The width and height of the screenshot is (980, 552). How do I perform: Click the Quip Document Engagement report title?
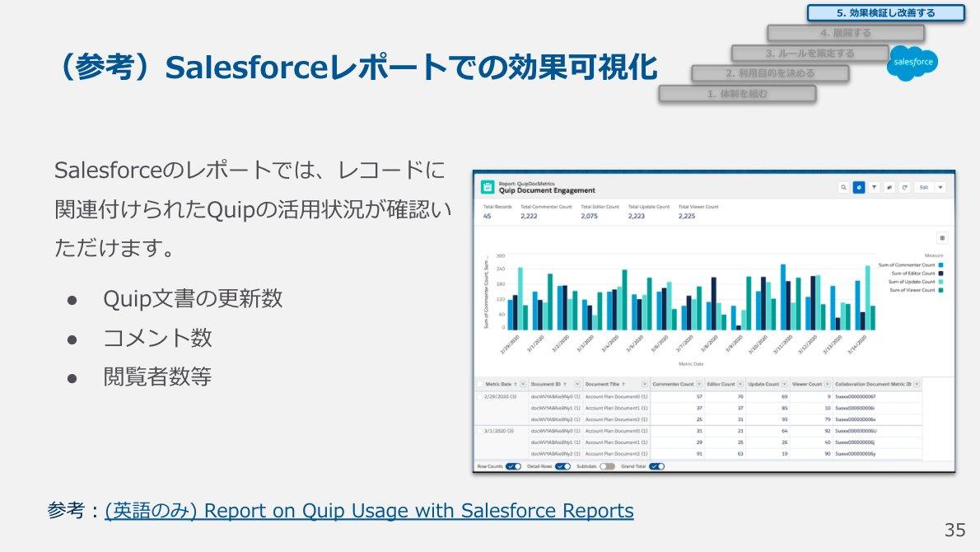pos(547,190)
